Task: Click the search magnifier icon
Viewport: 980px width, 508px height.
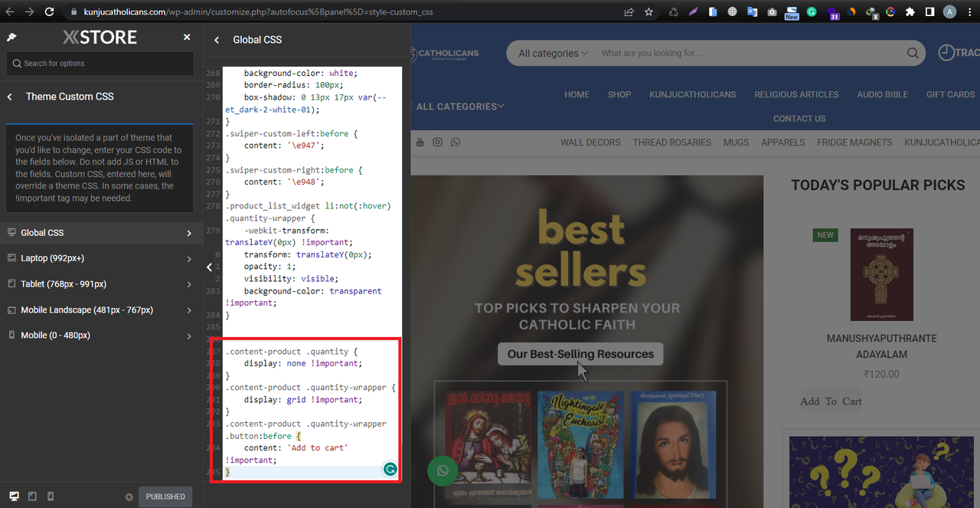Action: tap(913, 54)
